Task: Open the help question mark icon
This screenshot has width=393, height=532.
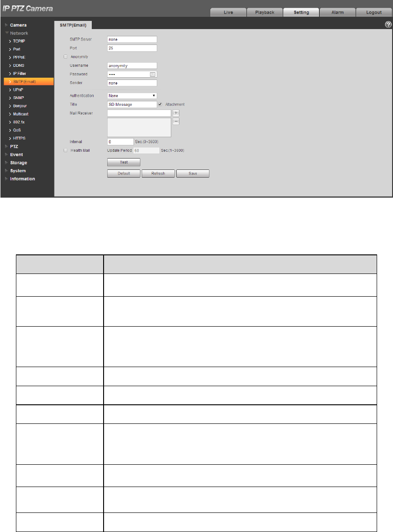Action: coord(388,25)
